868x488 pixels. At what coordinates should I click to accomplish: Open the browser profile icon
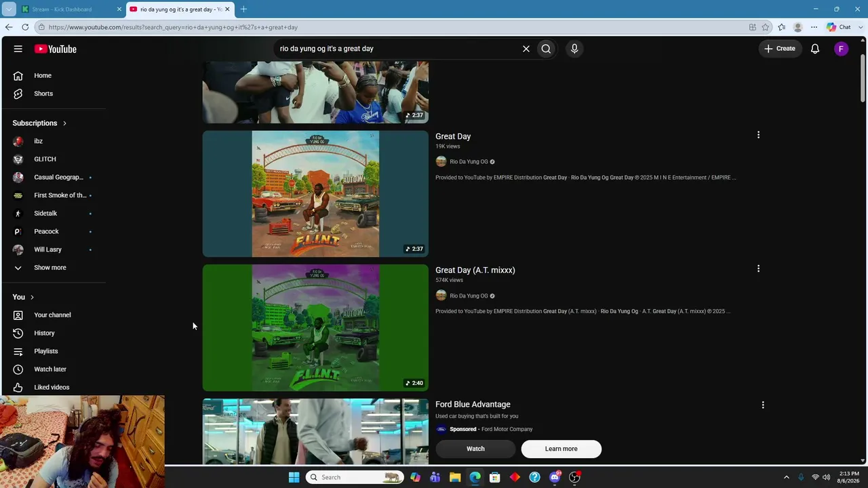pos(798,27)
